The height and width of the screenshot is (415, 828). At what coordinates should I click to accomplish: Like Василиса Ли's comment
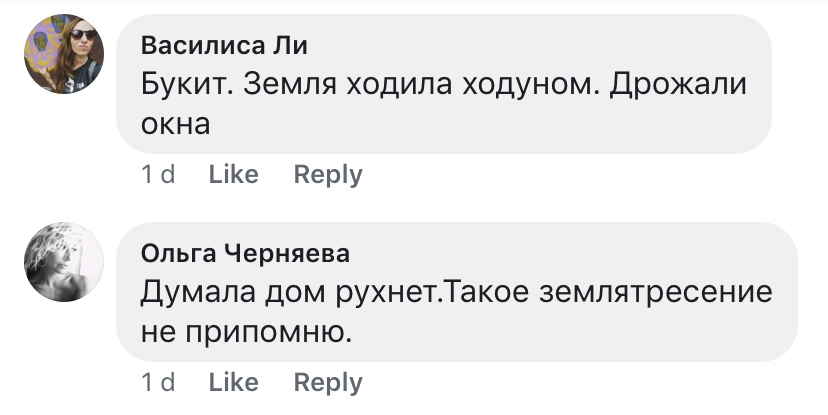[x=233, y=175]
